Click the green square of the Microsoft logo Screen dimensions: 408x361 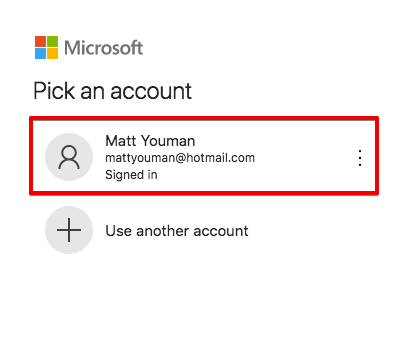tap(53, 41)
